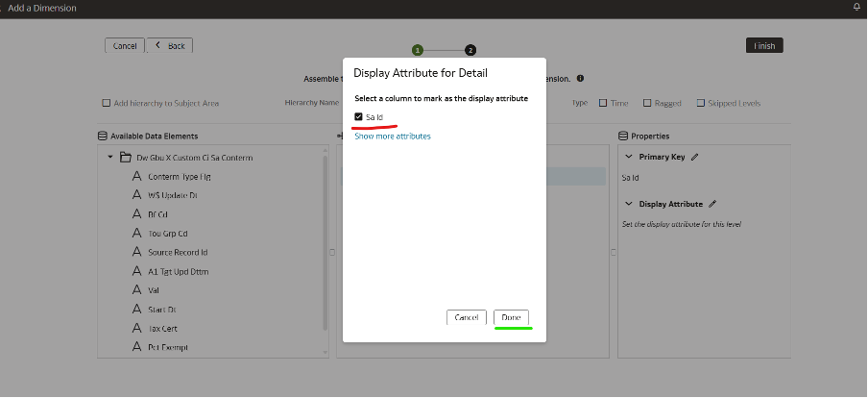The width and height of the screenshot is (868, 398).
Task: Collapse the Display Attribute section
Action: (629, 204)
